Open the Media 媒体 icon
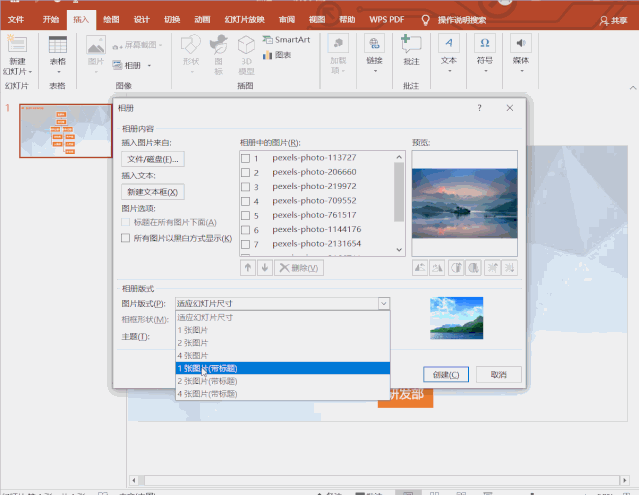This screenshot has height=495, width=639. 520,43
